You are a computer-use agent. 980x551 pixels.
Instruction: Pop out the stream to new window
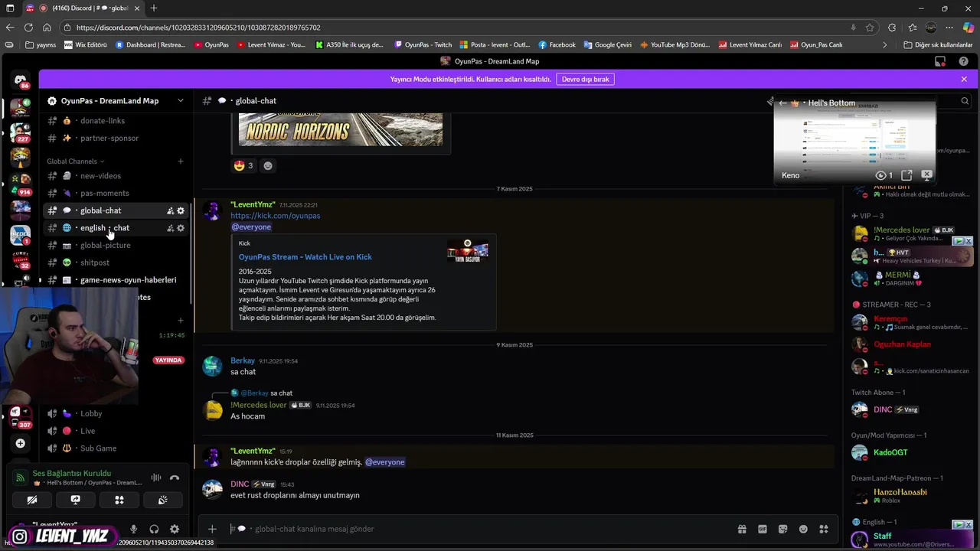tap(906, 175)
